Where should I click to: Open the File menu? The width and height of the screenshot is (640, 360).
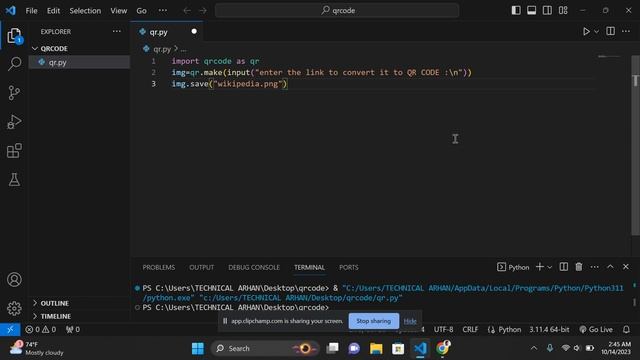pyautogui.click(x=31, y=11)
